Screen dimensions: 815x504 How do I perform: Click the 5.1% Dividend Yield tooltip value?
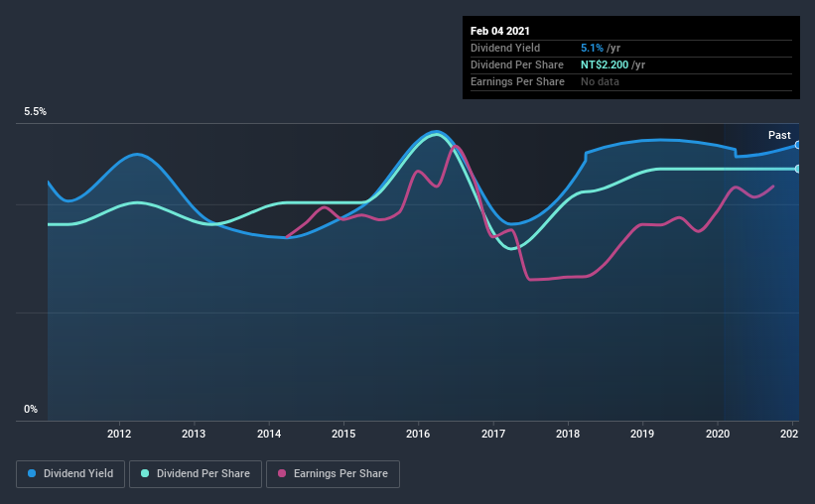click(592, 48)
